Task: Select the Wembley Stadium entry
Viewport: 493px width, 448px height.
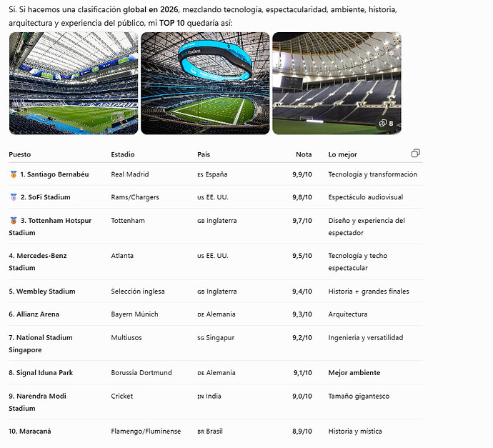Action: 42,292
